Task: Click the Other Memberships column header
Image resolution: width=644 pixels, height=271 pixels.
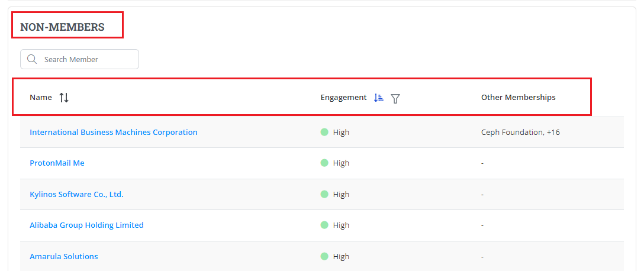Action: 518,98
